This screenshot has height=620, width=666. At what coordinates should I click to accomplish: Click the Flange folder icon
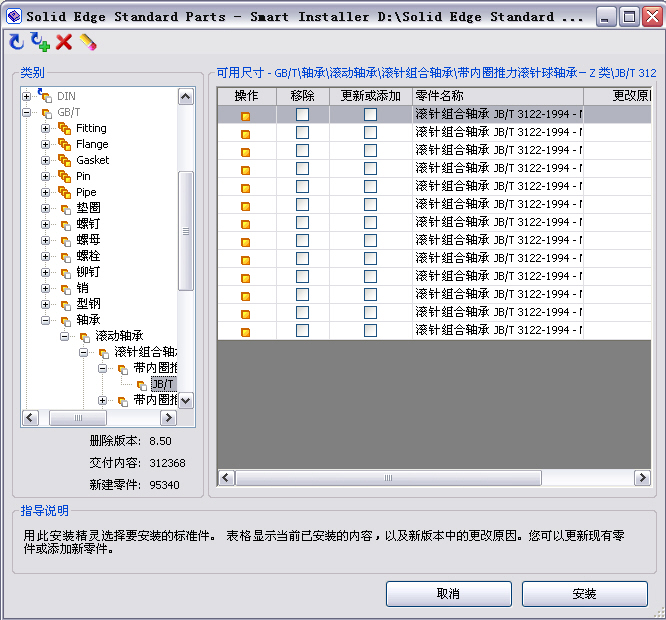(x=65, y=144)
